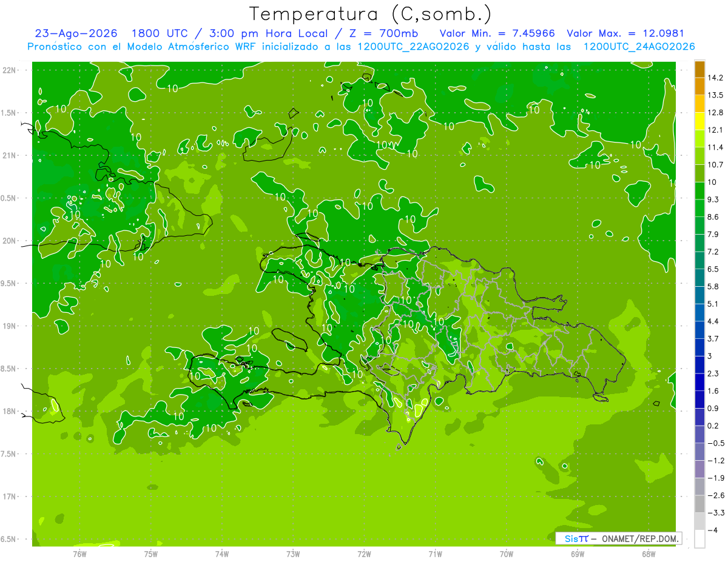Viewport: 728px width, 562px height.
Task: Click the "Sis" logo text in the credit box
Action: click(571, 538)
